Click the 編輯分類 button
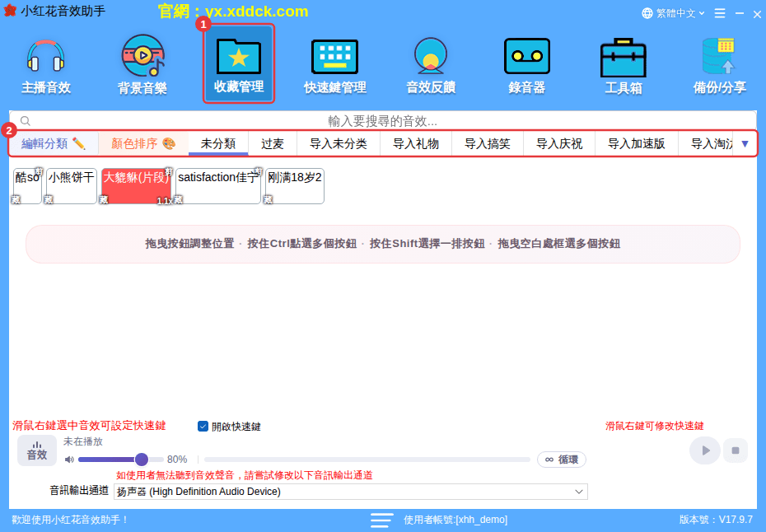The height and width of the screenshot is (532, 766). 54,143
